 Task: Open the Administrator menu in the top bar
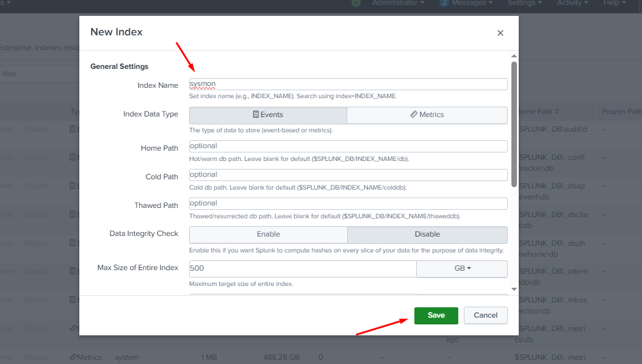pyautogui.click(x=398, y=3)
